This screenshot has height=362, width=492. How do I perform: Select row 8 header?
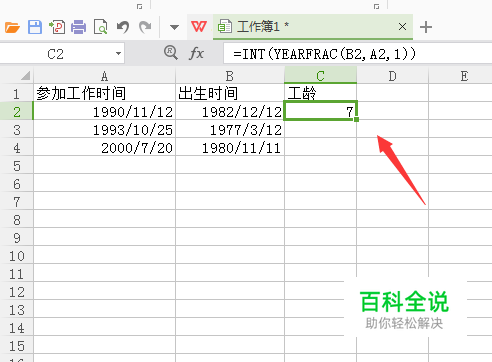tap(17, 219)
